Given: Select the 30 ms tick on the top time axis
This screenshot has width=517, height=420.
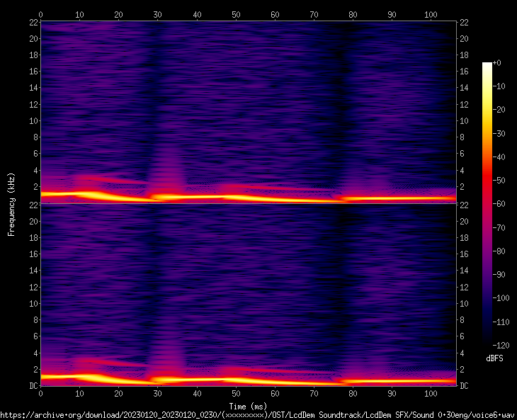Looking at the screenshot, I should point(157,14).
